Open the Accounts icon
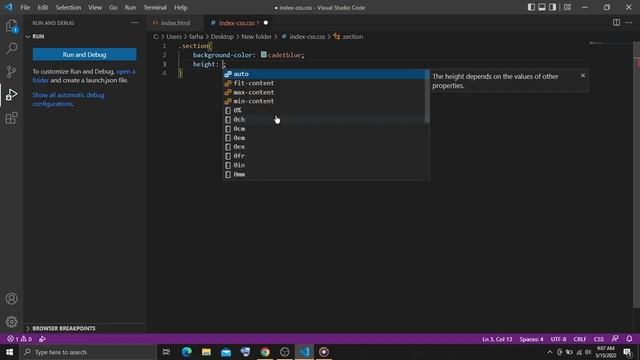640x360 pixels. point(11,299)
